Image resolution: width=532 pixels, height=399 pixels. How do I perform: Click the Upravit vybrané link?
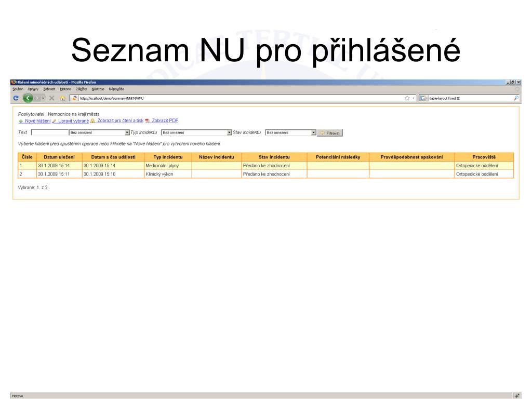[x=73, y=121]
